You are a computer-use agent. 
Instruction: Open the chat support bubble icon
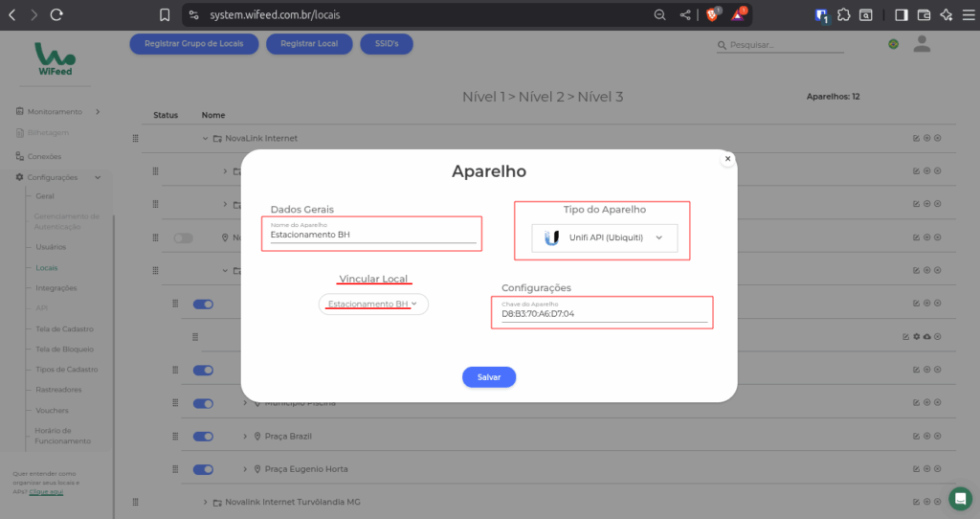tap(960, 498)
